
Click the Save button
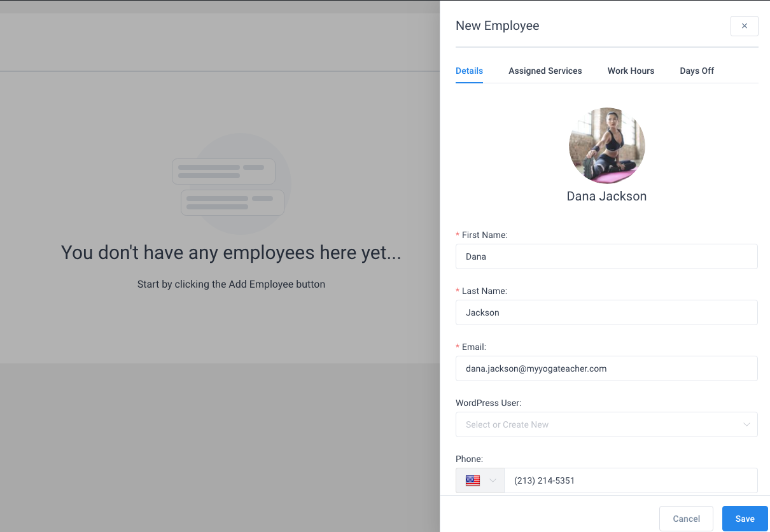coord(745,519)
